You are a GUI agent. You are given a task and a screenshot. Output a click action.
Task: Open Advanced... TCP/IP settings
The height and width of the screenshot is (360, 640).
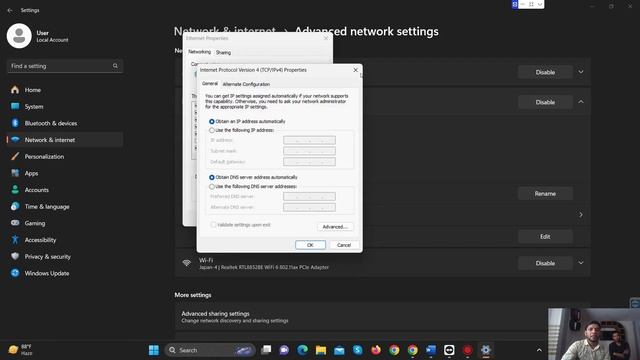pos(335,227)
